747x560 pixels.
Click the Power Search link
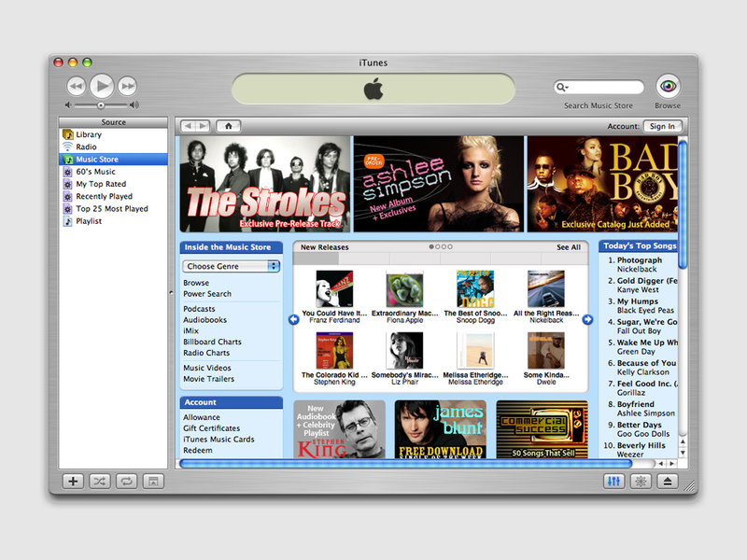click(207, 294)
